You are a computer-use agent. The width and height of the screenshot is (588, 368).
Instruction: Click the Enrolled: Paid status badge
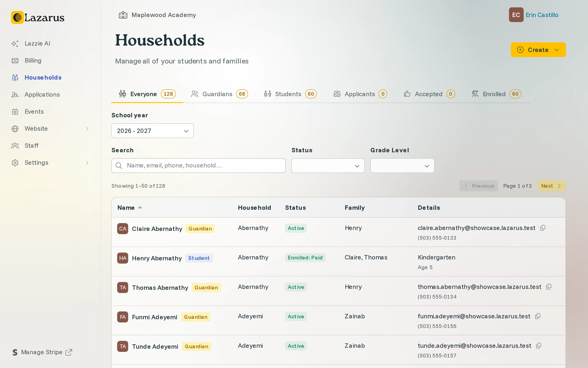coord(305,258)
